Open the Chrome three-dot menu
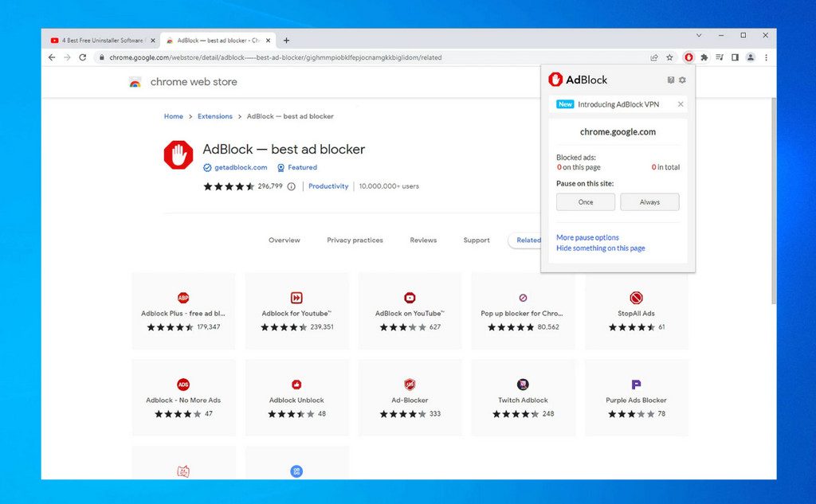The image size is (816, 504). 766,57
